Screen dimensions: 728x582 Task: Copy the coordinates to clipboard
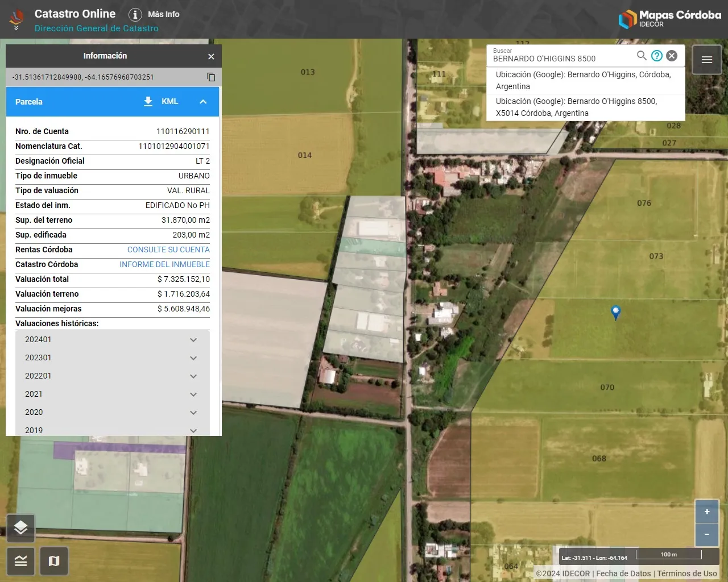[x=211, y=77]
